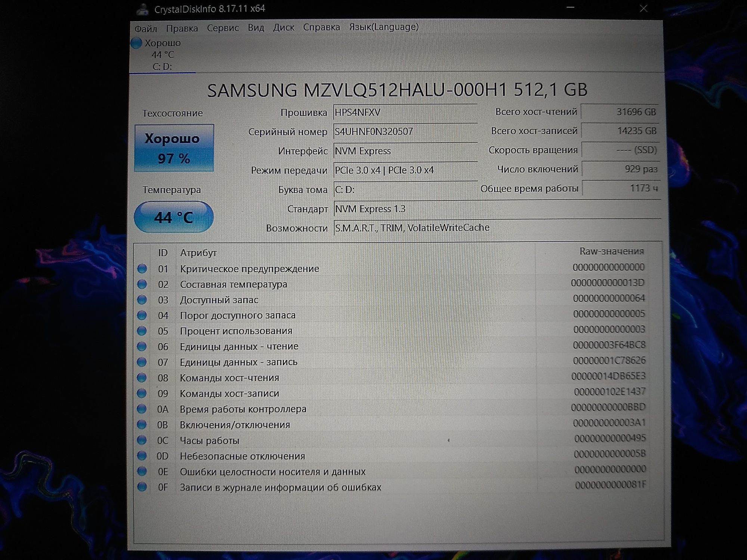The image size is (747, 560).
Task: Click the ID column header
Action: (x=163, y=253)
